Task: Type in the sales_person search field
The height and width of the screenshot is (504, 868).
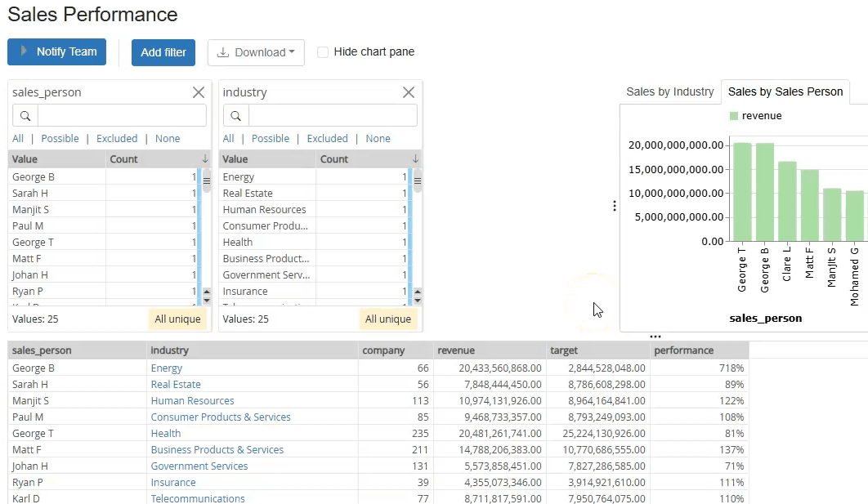Action: [121, 115]
